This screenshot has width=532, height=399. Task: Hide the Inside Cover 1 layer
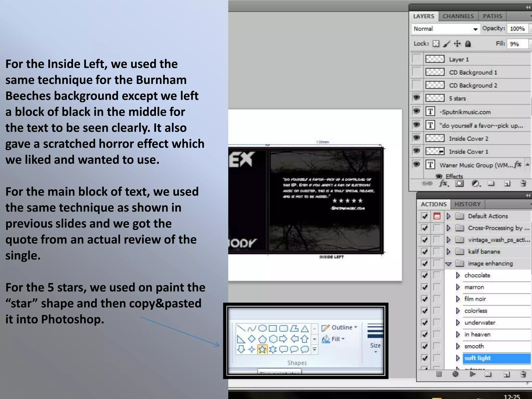[x=417, y=151]
